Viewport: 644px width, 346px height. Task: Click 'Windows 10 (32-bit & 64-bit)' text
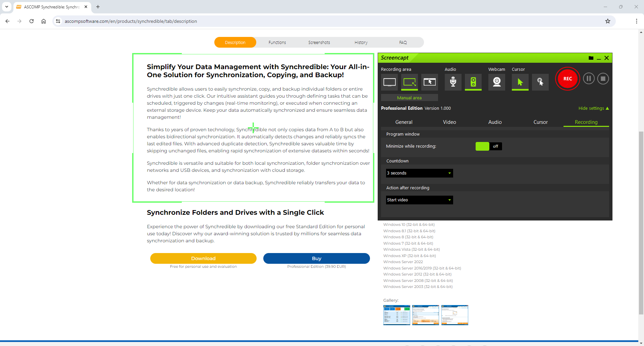pos(409,225)
